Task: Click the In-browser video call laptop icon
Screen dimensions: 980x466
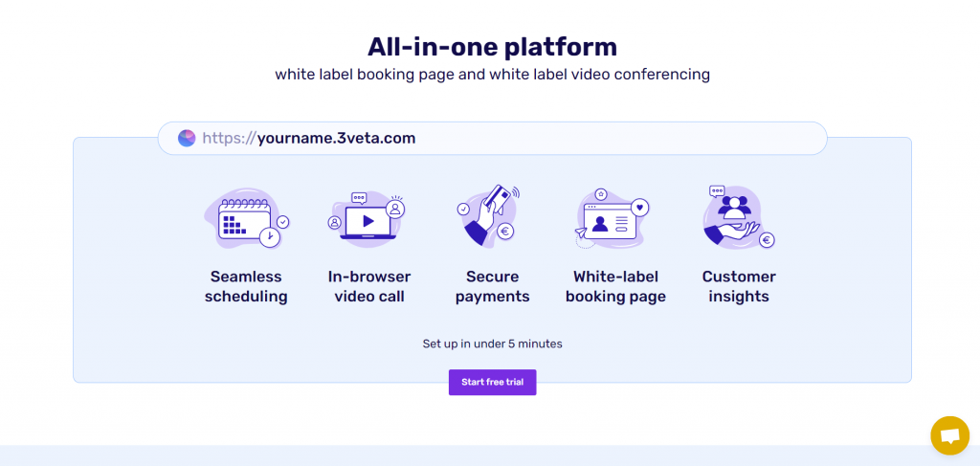Action: point(368,217)
